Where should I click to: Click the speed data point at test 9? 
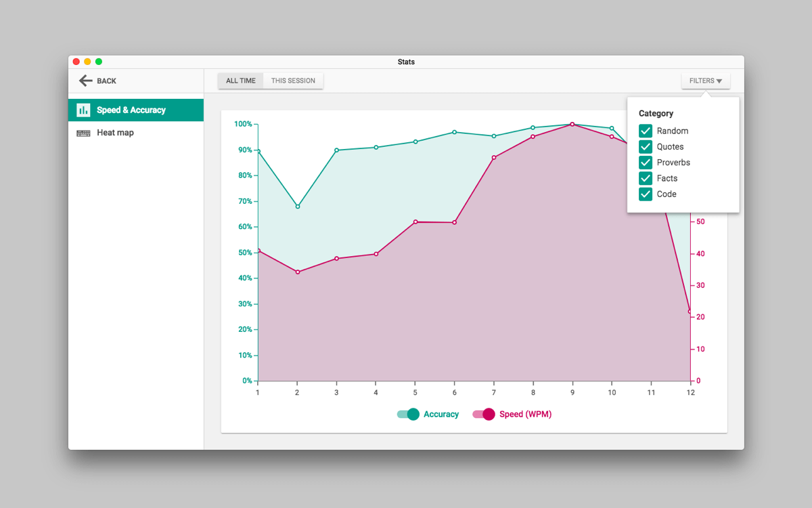572,124
